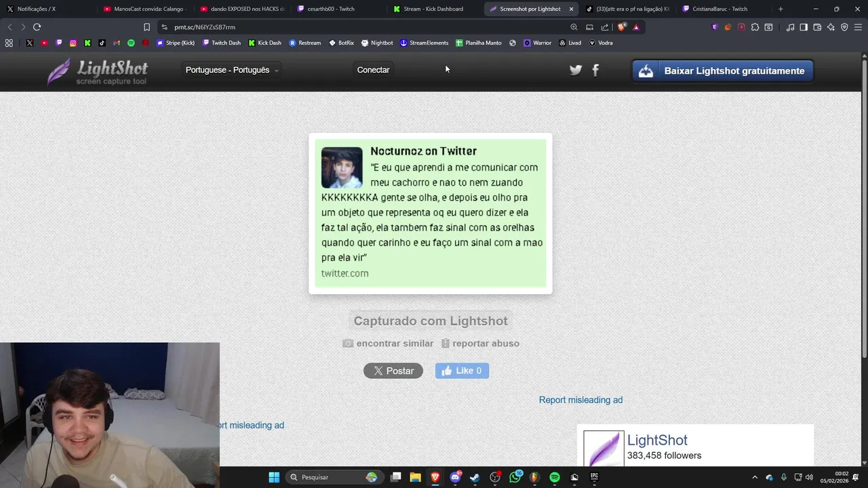Screen dimensions: 868x488
Task: Show hidden system tray icons chevron
Action: 755,477
